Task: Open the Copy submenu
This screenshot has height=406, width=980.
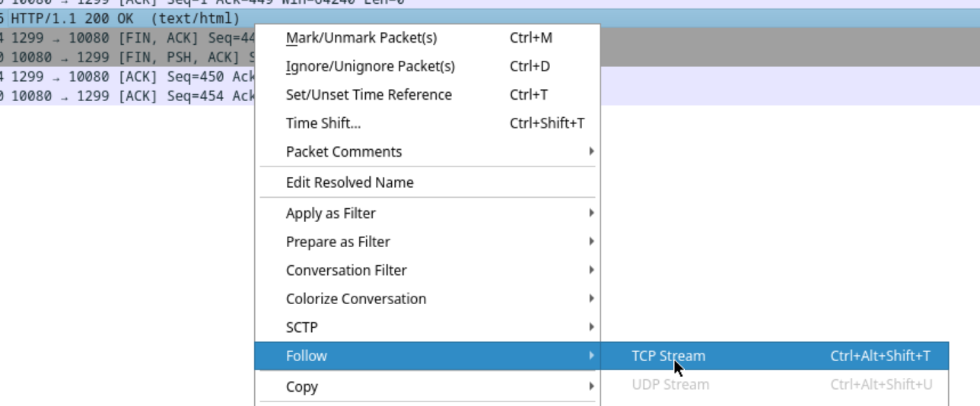Action: point(301,387)
